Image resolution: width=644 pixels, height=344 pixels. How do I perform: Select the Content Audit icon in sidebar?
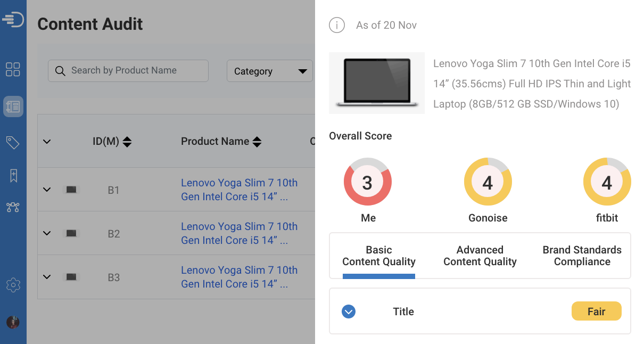[13, 106]
